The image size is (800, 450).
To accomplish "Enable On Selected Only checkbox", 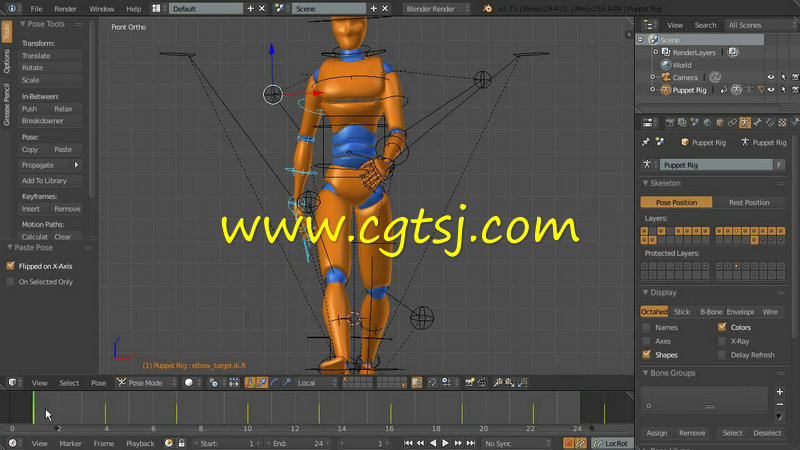I will coord(10,282).
